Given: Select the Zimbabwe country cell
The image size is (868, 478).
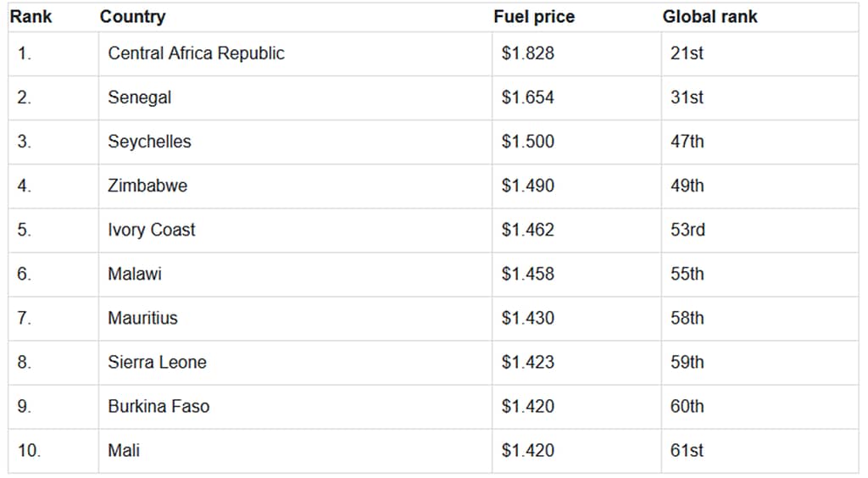Looking at the screenshot, I should tap(147, 186).
